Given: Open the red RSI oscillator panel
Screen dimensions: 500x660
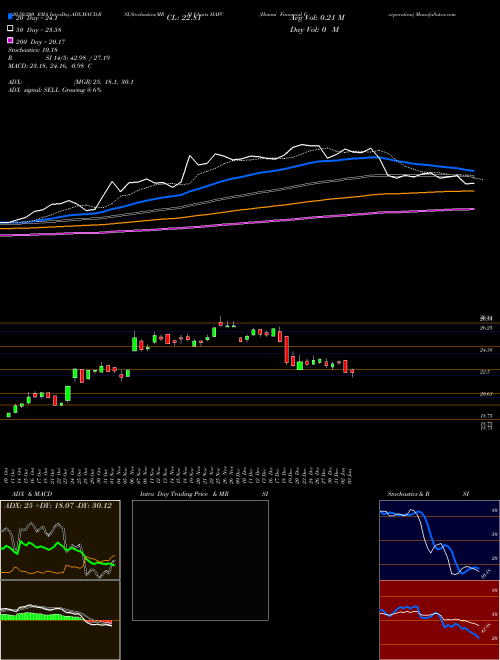Looking at the screenshot, I should (x=439, y=620).
